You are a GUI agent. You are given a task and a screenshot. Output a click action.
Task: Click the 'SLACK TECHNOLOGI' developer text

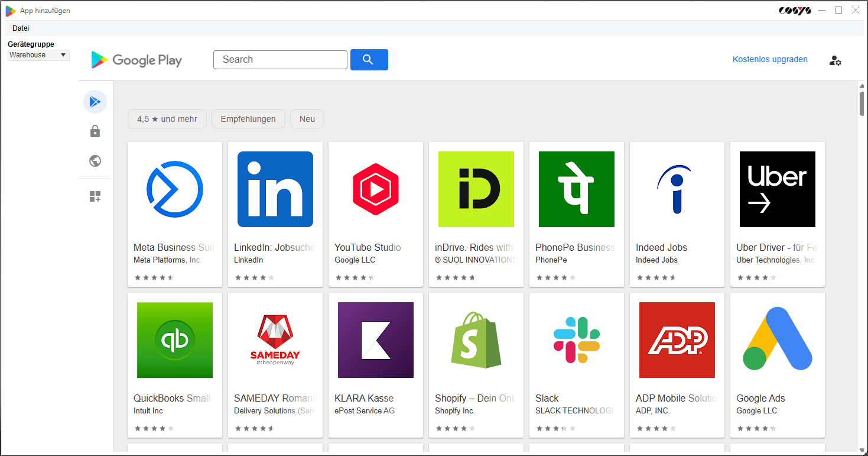point(574,411)
